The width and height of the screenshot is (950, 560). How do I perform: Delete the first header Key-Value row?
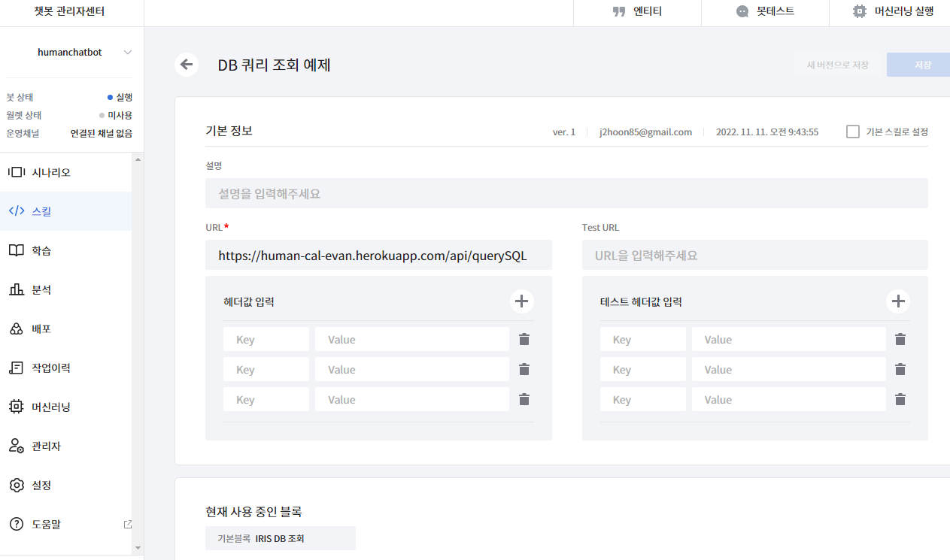[x=524, y=339]
